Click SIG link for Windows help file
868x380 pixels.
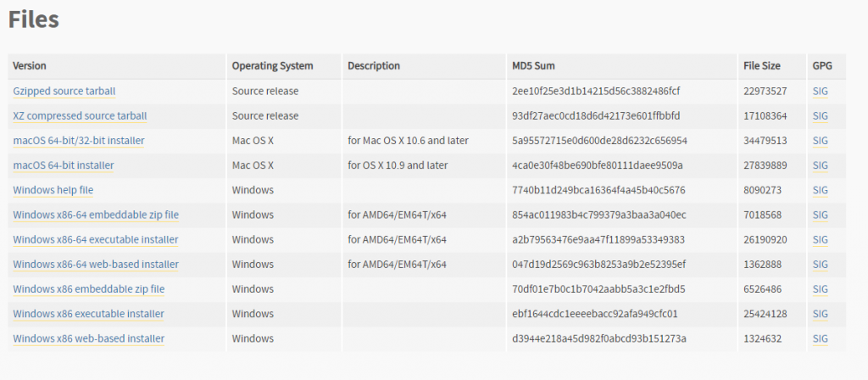coord(821,190)
